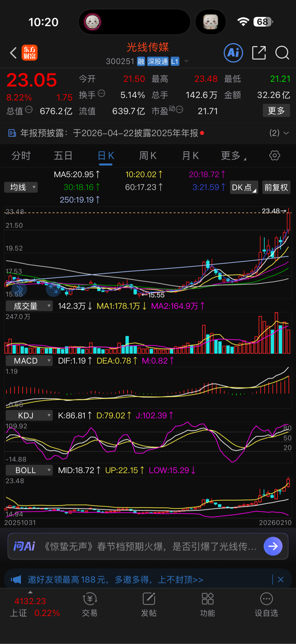
Task: Open chart settings gear icon
Action: click(x=274, y=156)
